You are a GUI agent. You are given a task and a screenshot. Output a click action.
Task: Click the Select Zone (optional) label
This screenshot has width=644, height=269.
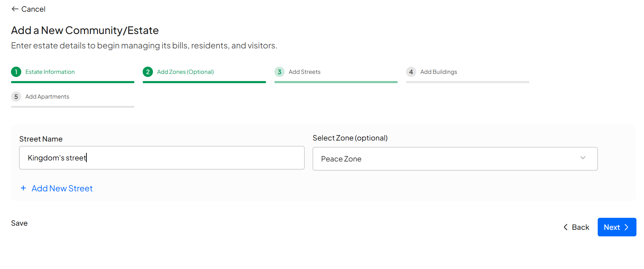(350, 138)
